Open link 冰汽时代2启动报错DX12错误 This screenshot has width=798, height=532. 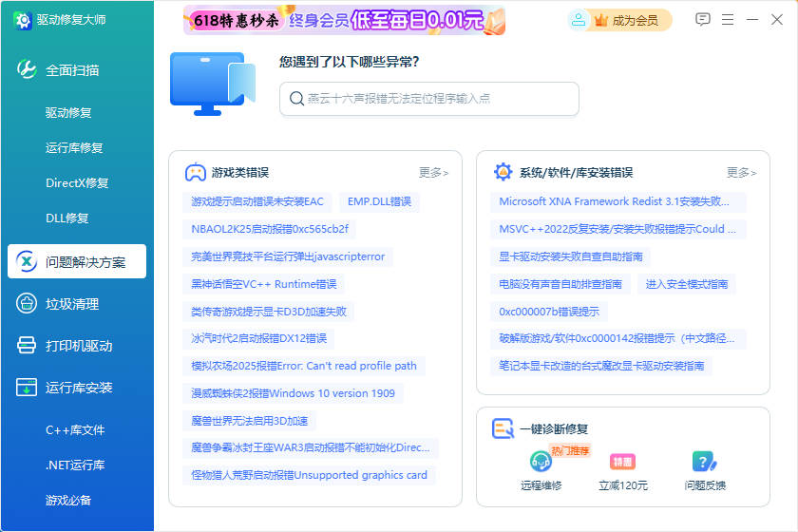tap(258, 338)
